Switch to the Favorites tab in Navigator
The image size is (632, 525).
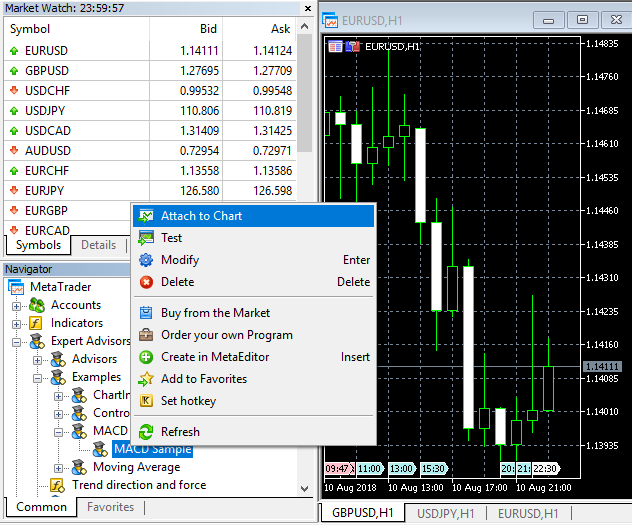pos(110,507)
